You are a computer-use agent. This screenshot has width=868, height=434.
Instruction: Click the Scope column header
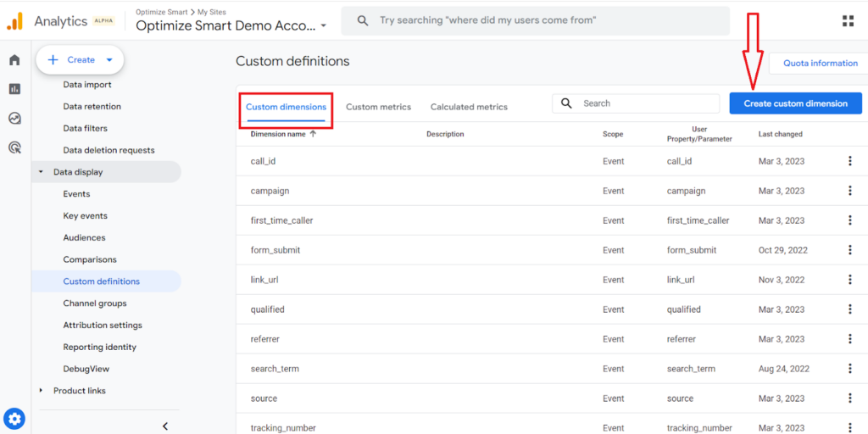point(613,134)
